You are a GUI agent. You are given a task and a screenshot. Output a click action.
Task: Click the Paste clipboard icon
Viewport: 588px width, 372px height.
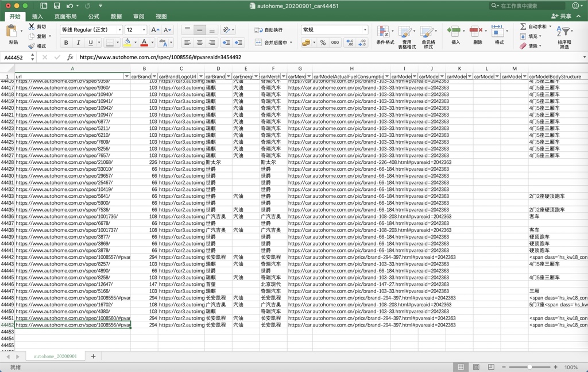coord(12,32)
